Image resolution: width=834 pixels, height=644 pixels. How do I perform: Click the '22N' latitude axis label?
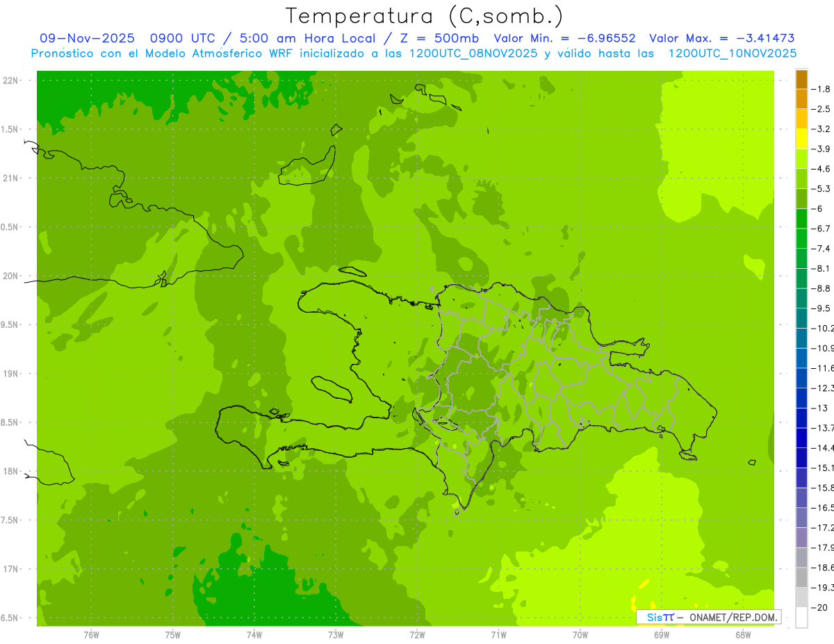point(10,81)
